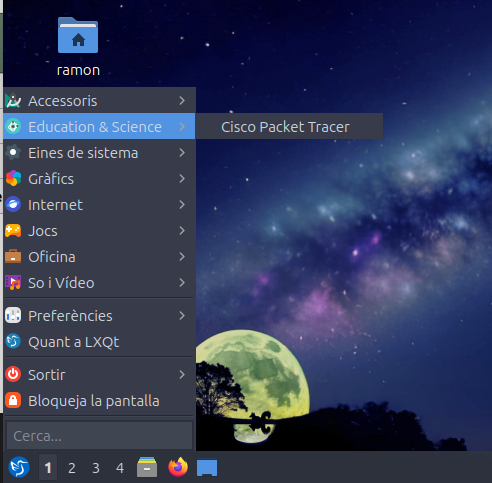Switch to virtual desktop 4
Viewport: 492px width, 483px height.
click(120, 468)
